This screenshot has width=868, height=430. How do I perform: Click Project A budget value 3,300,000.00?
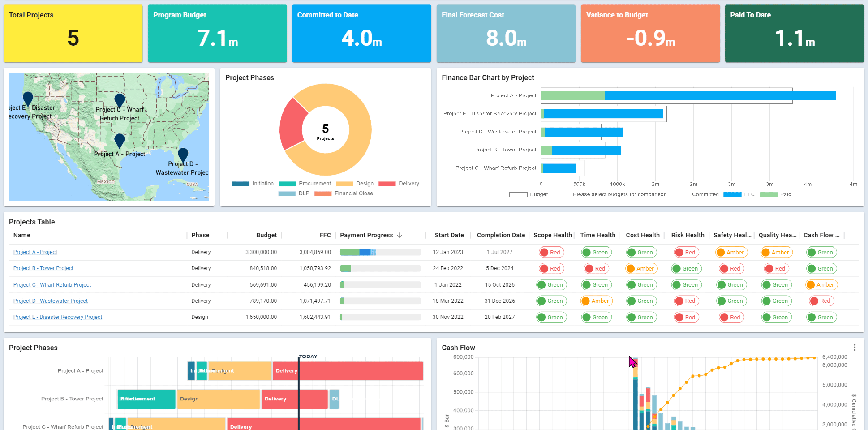click(x=261, y=252)
